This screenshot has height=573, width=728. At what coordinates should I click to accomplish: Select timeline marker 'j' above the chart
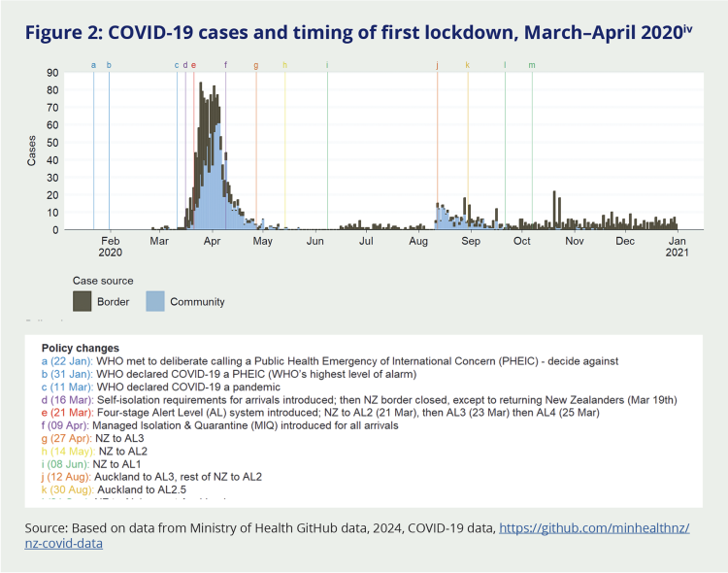tap(437, 65)
